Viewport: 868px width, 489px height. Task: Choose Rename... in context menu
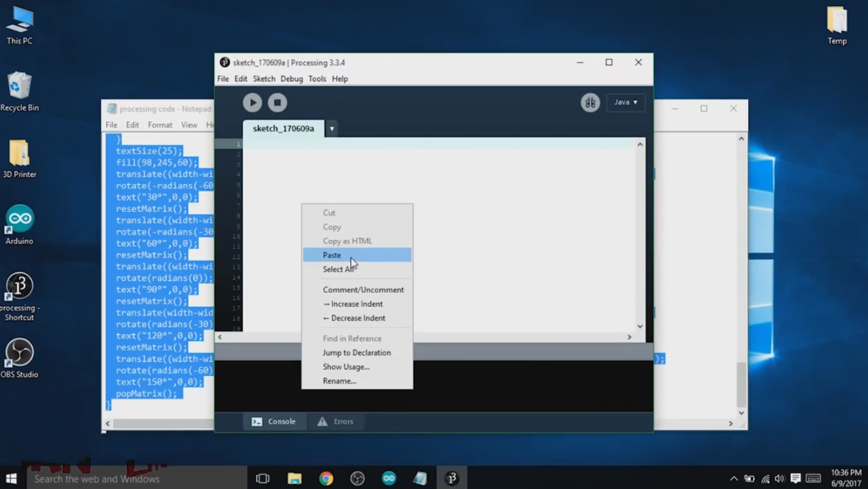click(357, 381)
